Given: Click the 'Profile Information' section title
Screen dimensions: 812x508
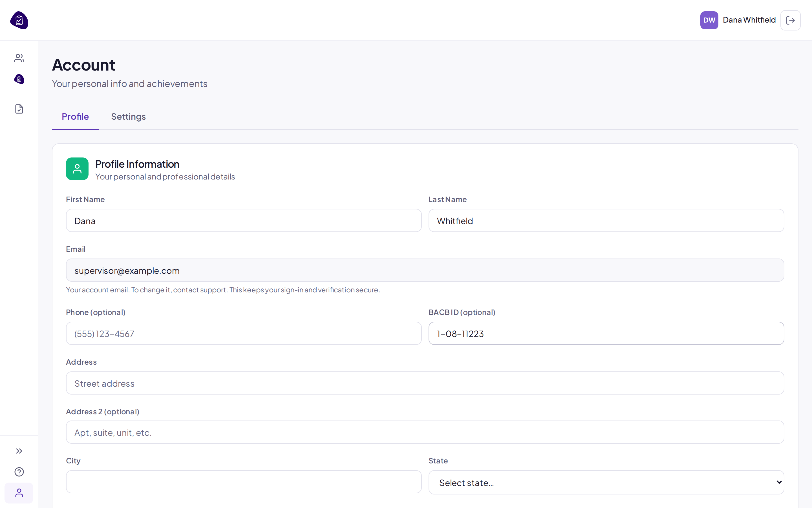Looking at the screenshot, I should point(137,164).
